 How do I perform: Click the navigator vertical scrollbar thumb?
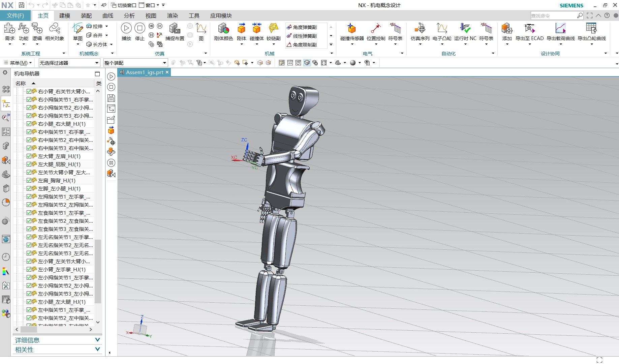(x=98, y=271)
